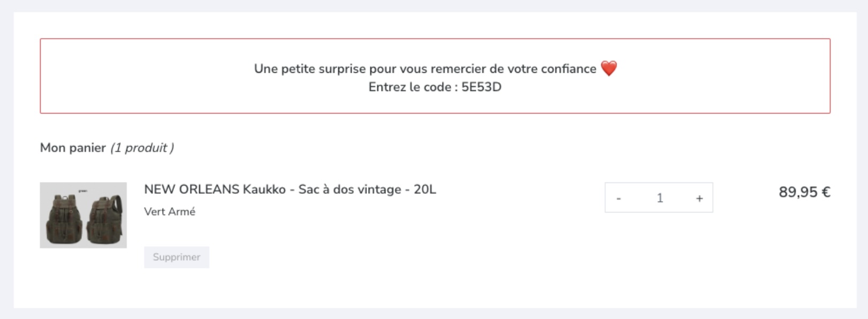
Task: Click the Entrez le code label
Action: click(x=413, y=87)
